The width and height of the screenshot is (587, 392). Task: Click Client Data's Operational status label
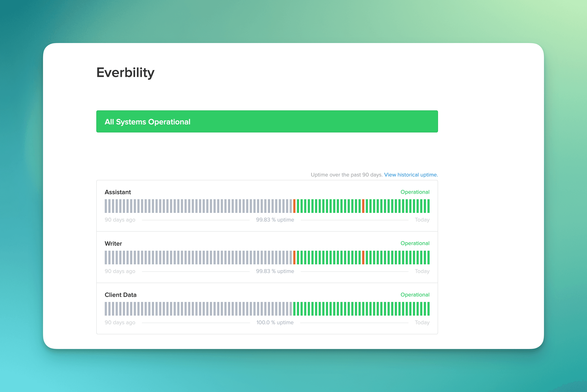(415, 295)
